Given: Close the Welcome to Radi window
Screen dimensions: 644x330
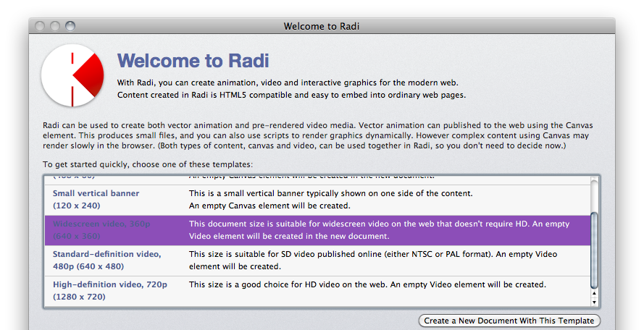Looking at the screenshot, I should click(40, 26).
